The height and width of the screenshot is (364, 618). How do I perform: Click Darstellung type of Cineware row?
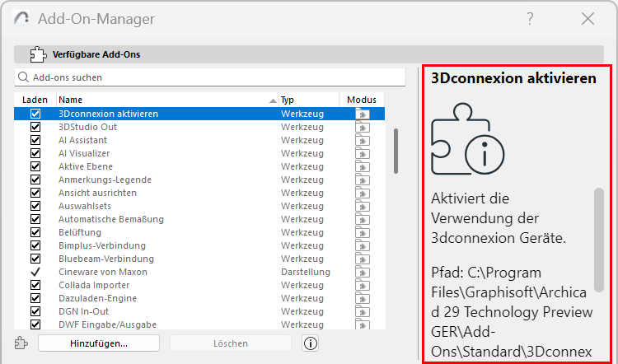(306, 273)
